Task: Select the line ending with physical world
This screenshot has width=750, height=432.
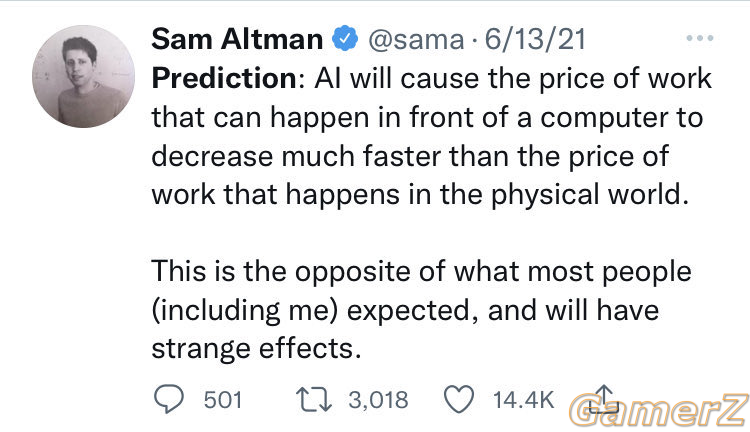Action: (x=420, y=196)
